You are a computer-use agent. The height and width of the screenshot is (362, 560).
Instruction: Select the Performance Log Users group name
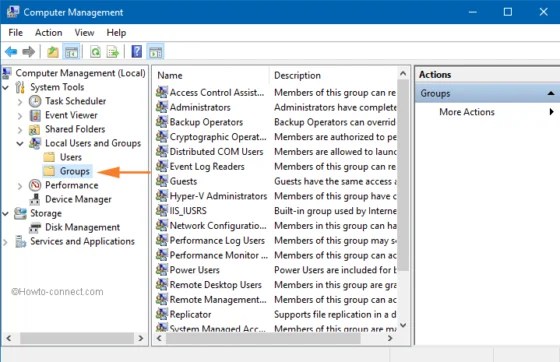coord(217,240)
